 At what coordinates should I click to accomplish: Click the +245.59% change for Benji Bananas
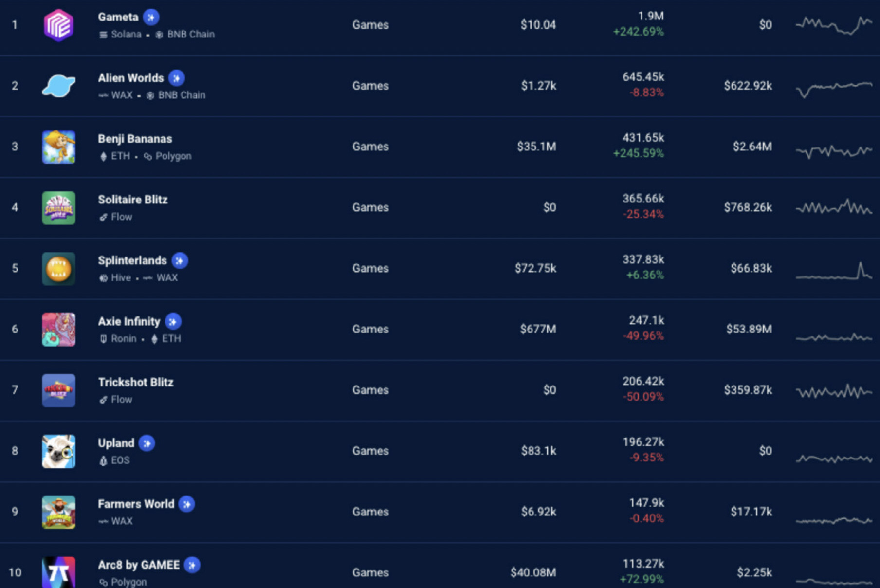pos(638,153)
